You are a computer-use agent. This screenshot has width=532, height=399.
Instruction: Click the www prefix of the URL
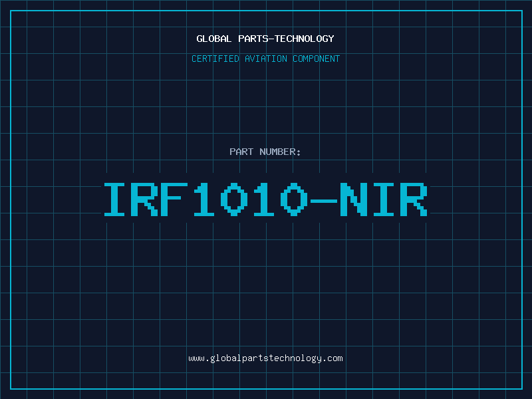click(x=196, y=358)
